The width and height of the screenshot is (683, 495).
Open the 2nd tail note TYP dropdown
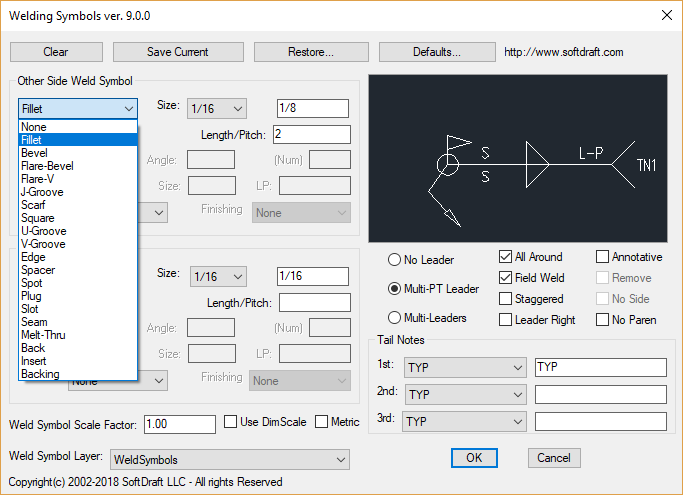click(465, 394)
